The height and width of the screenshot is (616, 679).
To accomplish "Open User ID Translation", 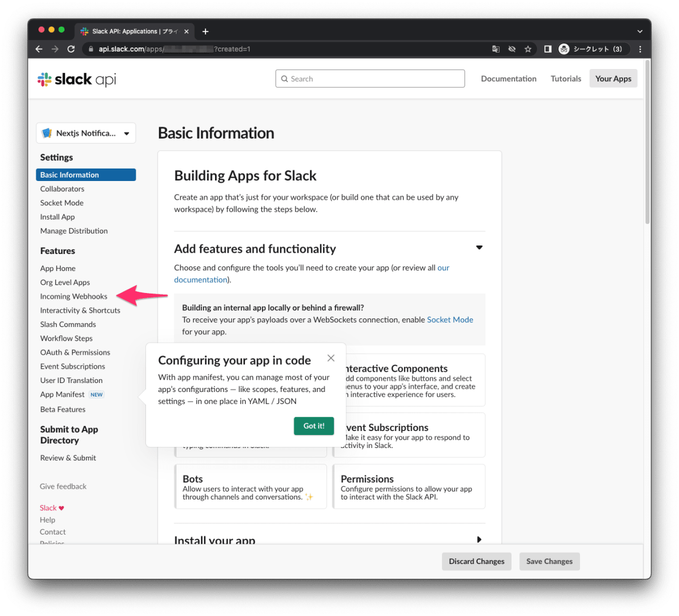I will pos(71,381).
